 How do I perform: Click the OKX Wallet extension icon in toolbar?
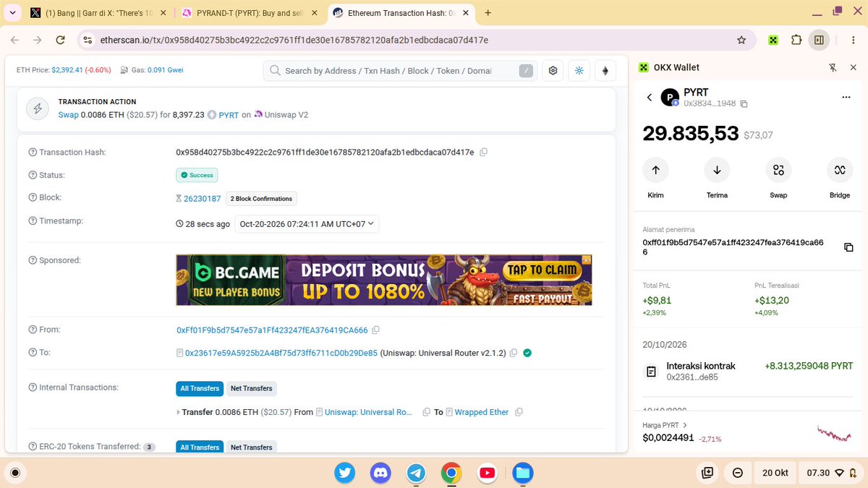[x=773, y=40]
